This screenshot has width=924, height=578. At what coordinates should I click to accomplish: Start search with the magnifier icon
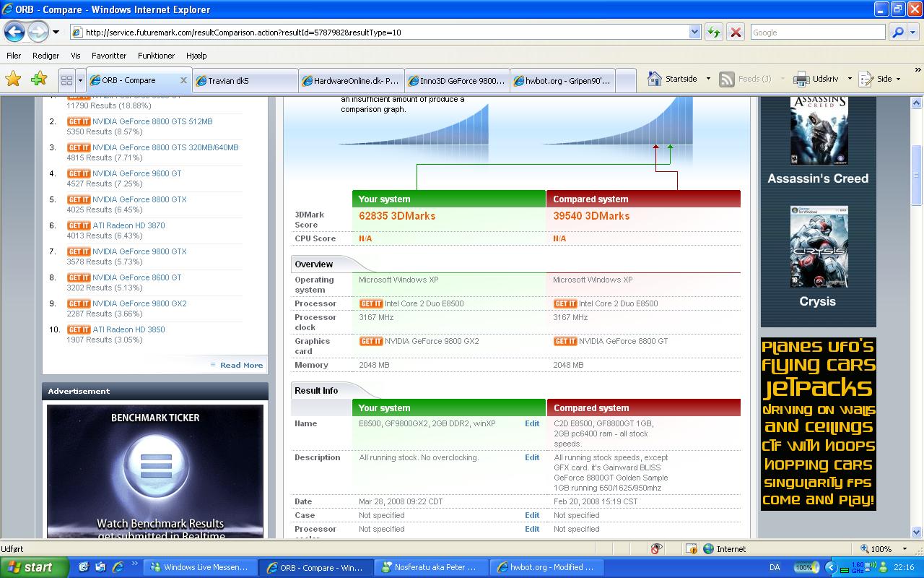click(897, 33)
